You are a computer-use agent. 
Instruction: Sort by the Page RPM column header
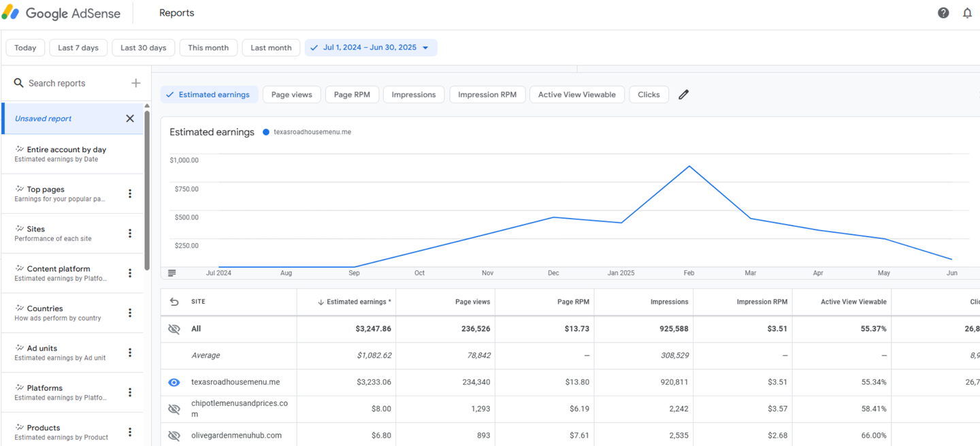pyautogui.click(x=573, y=302)
